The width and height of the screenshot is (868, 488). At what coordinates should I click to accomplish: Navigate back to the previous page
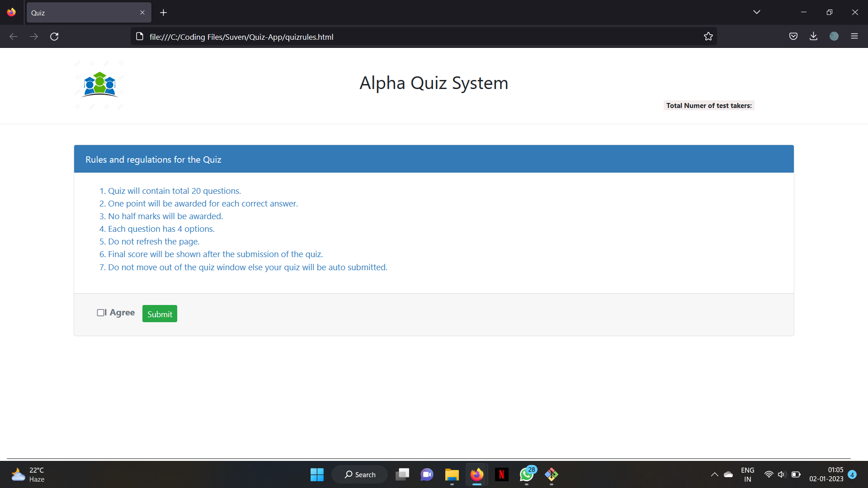14,36
